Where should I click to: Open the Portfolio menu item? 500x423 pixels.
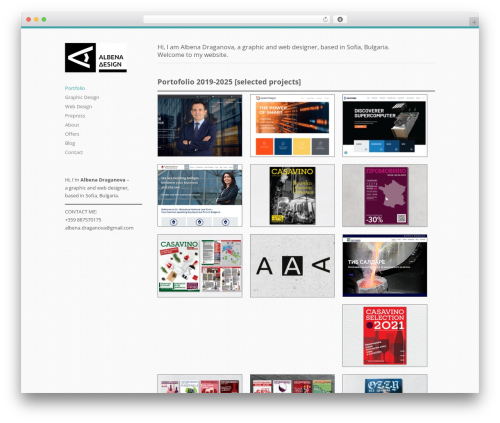point(75,88)
